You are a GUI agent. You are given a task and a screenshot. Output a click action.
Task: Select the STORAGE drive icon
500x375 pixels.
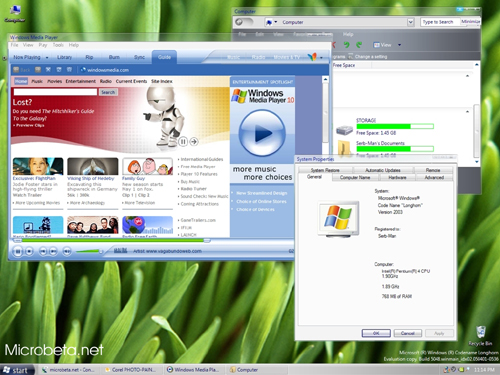tap(344, 129)
